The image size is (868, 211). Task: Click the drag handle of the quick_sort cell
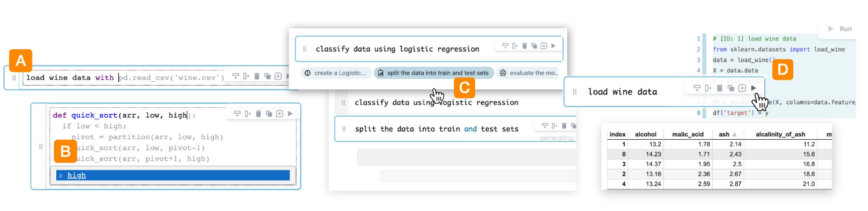pos(41,147)
